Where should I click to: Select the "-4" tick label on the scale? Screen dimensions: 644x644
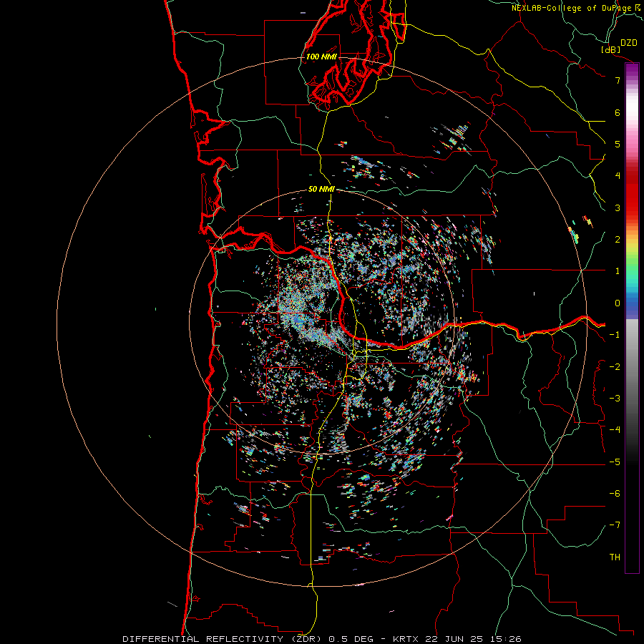click(x=615, y=430)
